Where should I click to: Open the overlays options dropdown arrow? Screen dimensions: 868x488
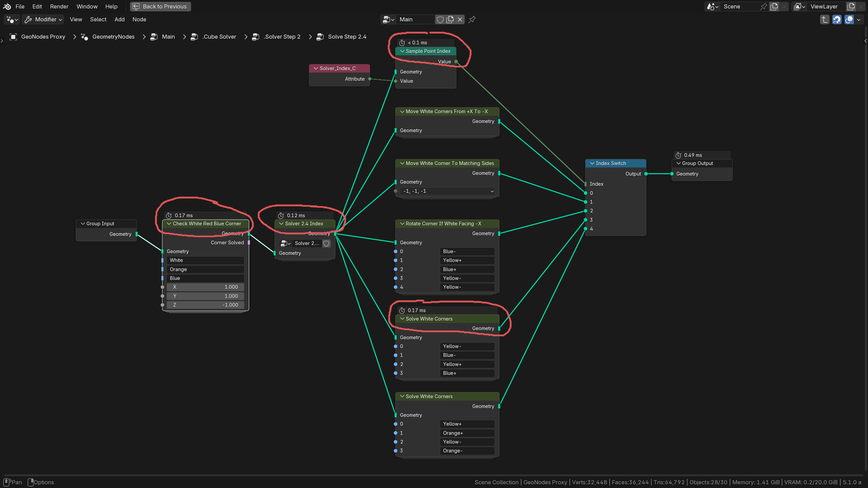tap(859, 20)
